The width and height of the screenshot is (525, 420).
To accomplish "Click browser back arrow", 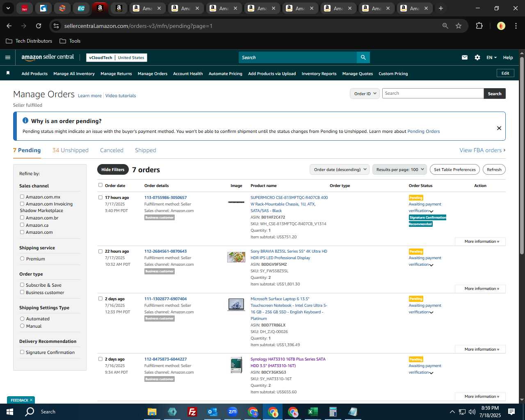I will point(9,26).
